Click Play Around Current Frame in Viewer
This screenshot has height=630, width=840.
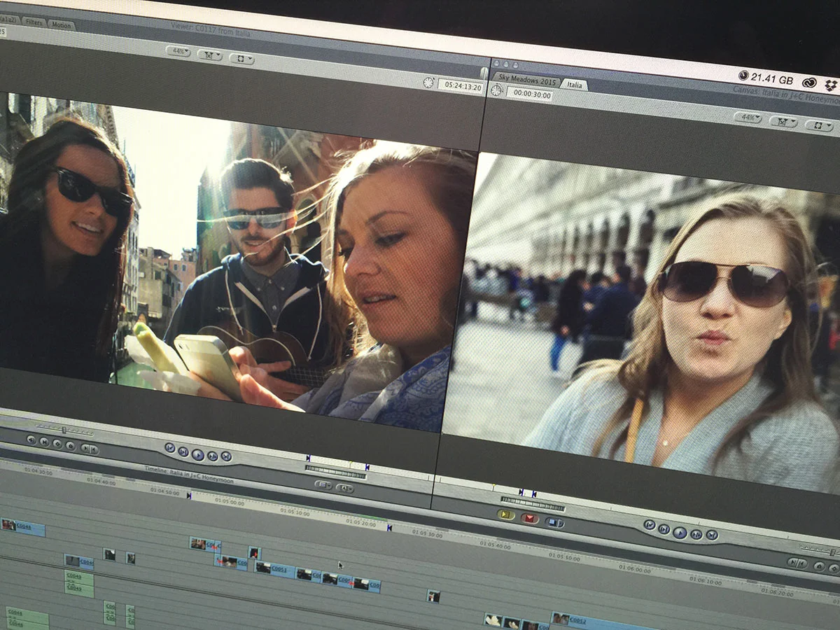pyautogui.click(x=212, y=456)
